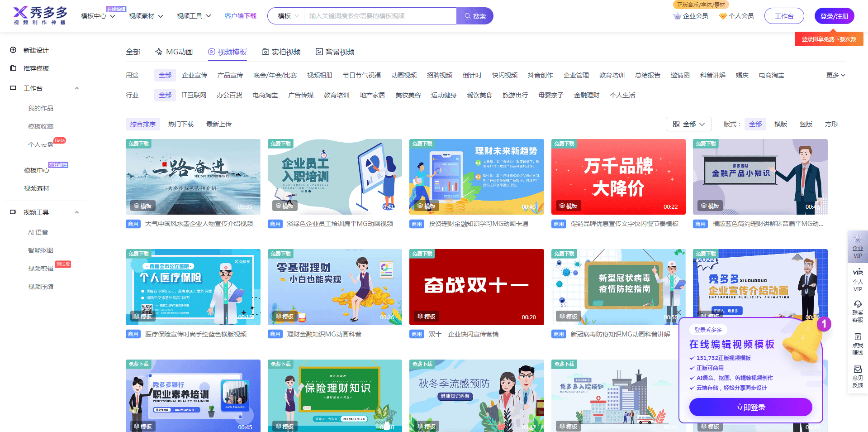Click the magnifier 搜索 button
The height and width of the screenshot is (432, 868).
[x=474, y=16]
